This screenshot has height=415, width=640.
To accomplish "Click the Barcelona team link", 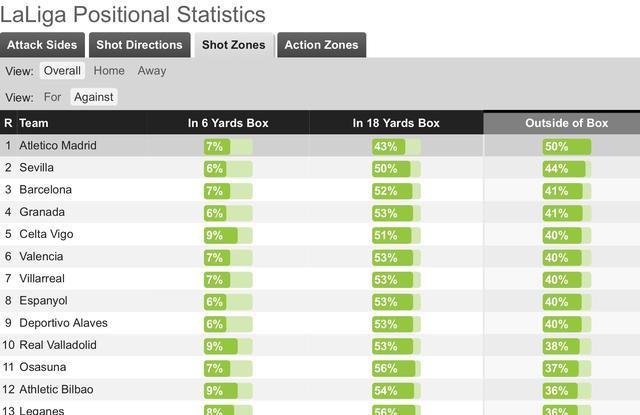I will pyautogui.click(x=45, y=190).
